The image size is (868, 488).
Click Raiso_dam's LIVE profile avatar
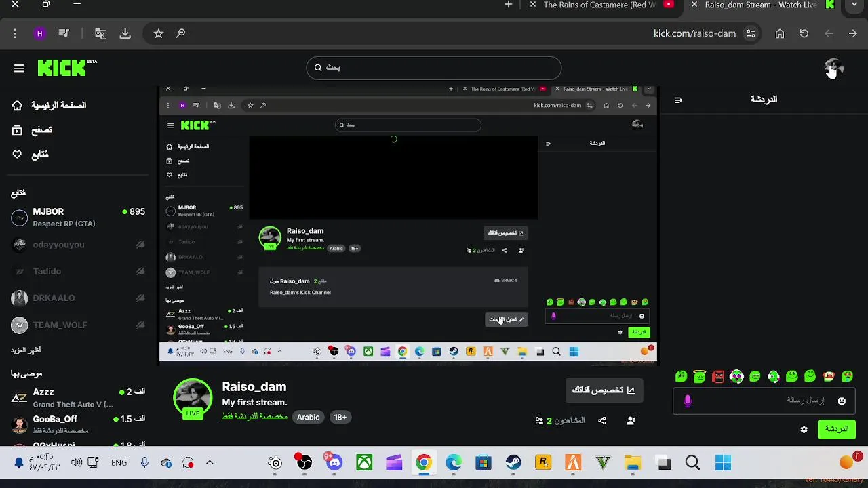coord(193,399)
